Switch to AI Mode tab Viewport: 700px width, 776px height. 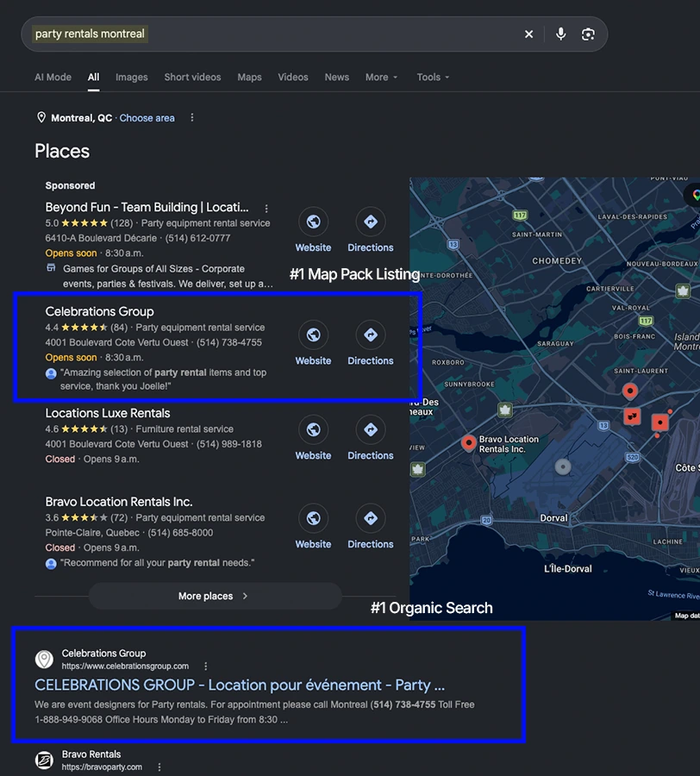53,78
